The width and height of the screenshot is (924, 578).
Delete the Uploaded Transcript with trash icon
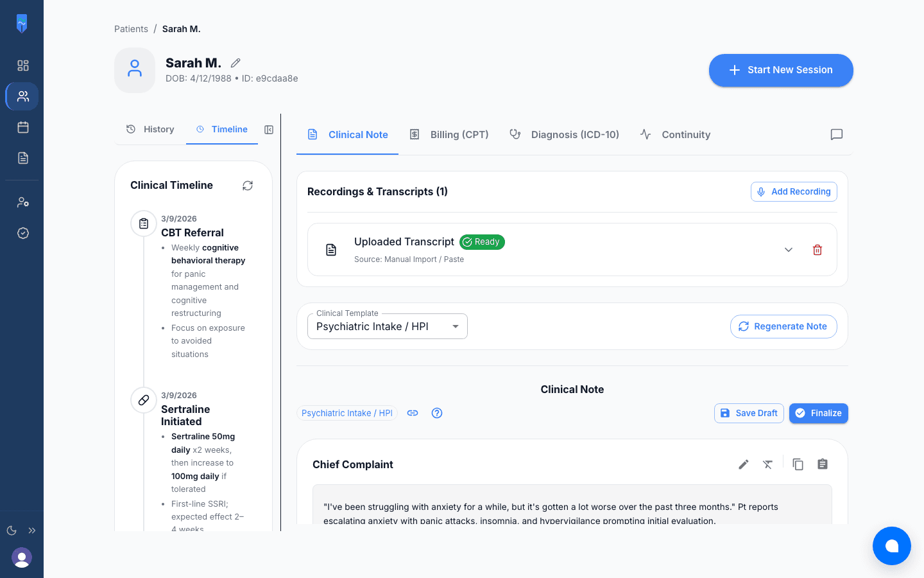(817, 250)
